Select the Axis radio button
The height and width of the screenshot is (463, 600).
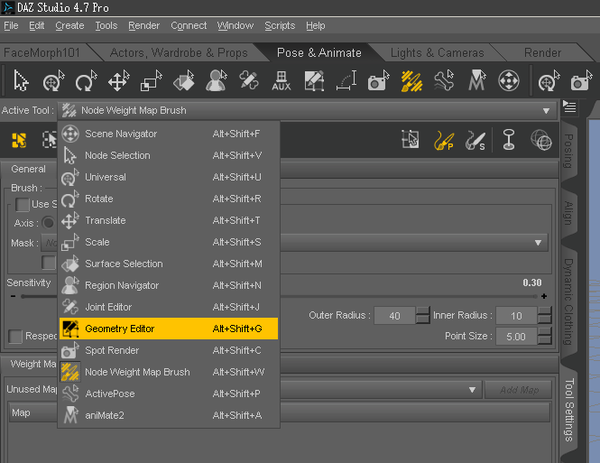point(48,222)
